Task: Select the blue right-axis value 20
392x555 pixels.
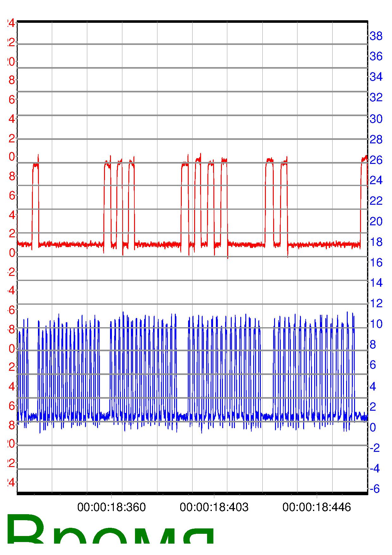Action: [376, 221]
